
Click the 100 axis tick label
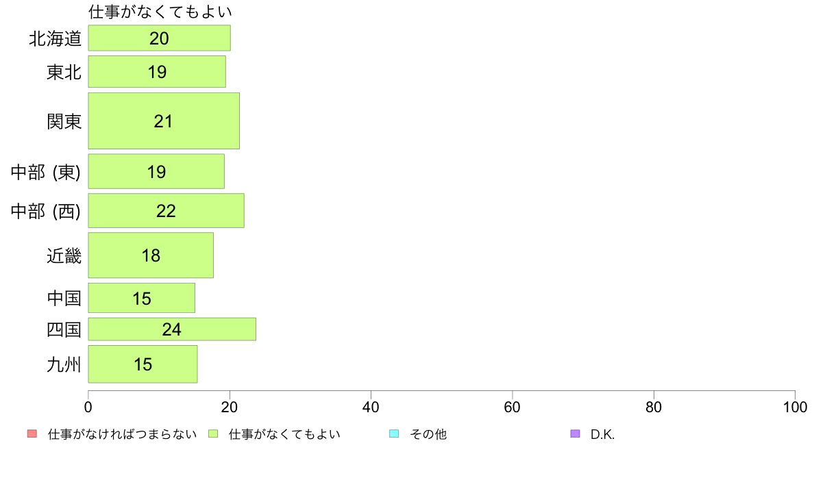click(x=795, y=407)
